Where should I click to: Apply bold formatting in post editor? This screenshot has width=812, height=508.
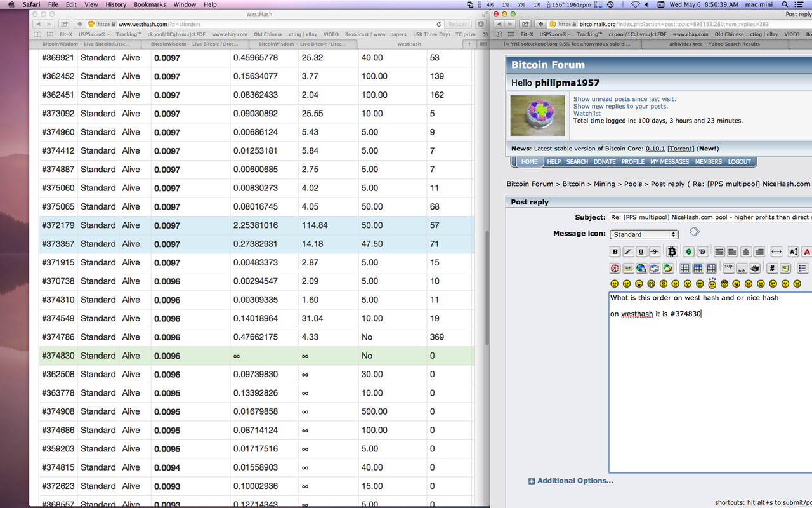tap(615, 251)
